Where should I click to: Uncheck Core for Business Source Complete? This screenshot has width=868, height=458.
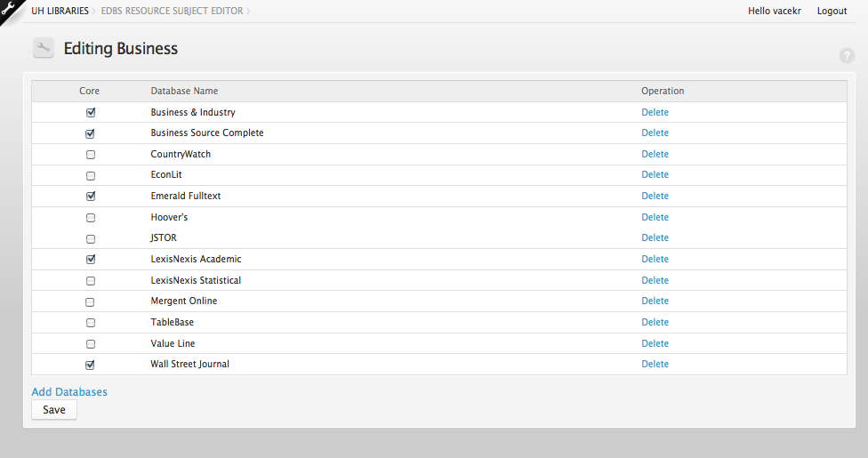click(90, 133)
